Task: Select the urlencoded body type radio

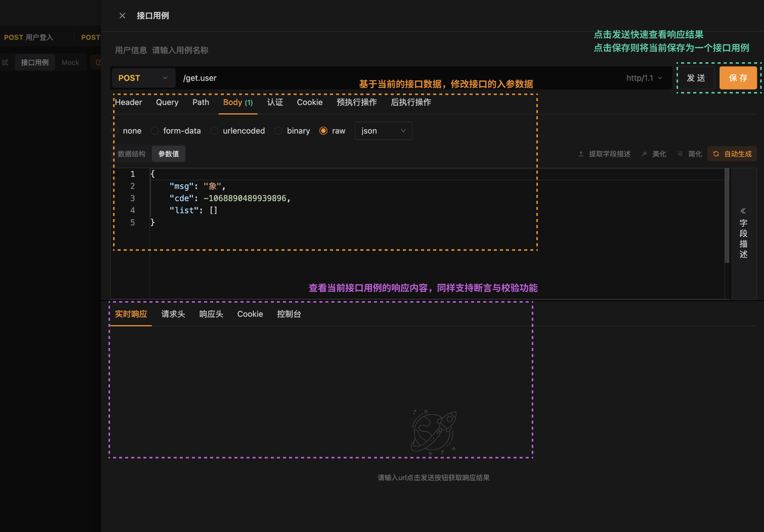Action: click(x=214, y=131)
